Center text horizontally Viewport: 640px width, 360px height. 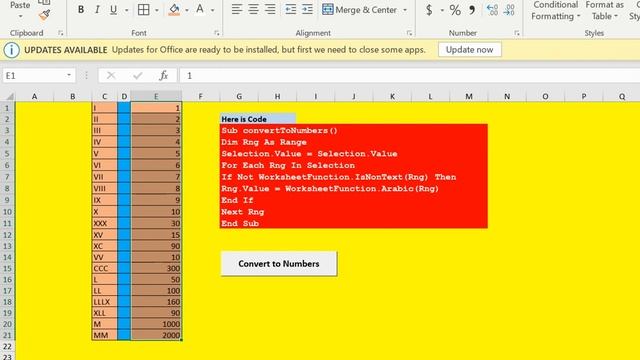tap(253, 9)
